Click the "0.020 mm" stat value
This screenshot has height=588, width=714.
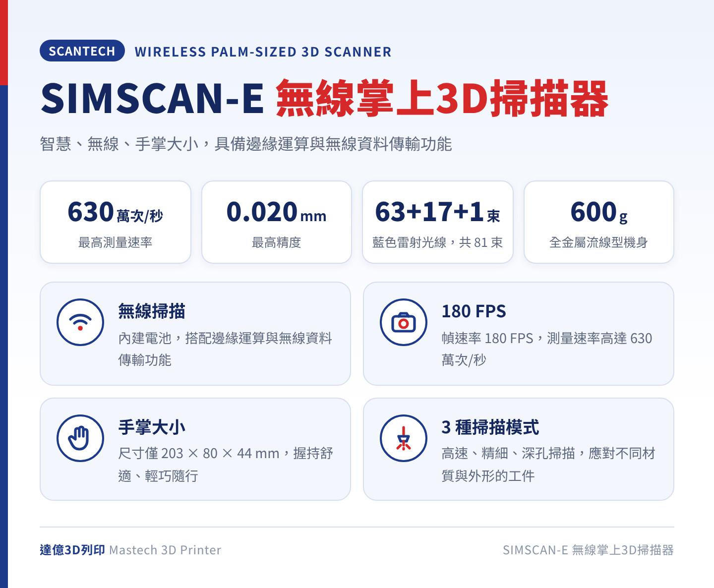pos(277,212)
